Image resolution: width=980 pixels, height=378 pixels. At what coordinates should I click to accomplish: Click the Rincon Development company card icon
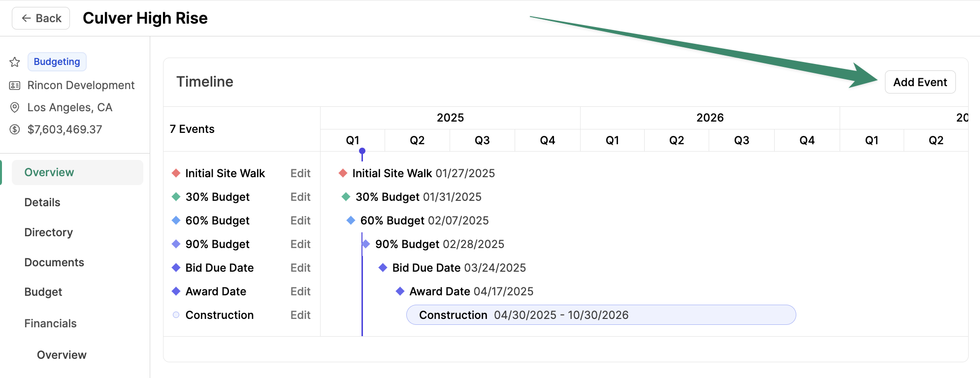click(x=15, y=86)
